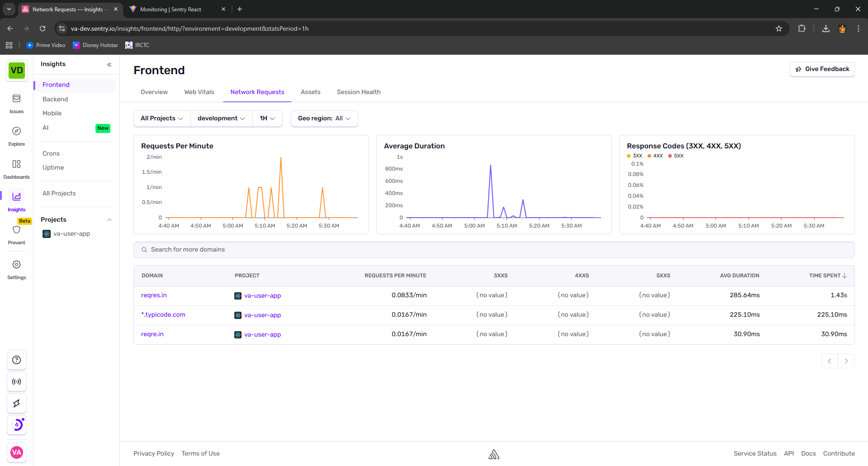868x466 pixels.
Task: Open the broadcast What's New icon
Action: pos(17,381)
